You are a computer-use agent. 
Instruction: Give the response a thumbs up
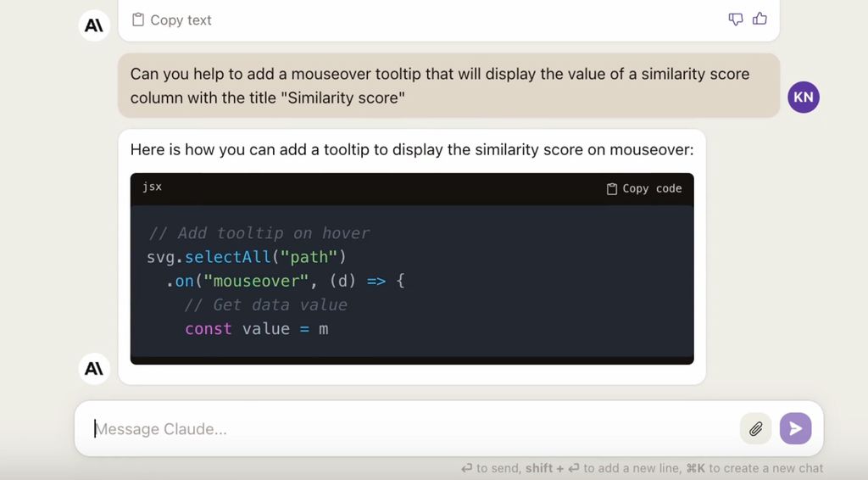pos(759,19)
